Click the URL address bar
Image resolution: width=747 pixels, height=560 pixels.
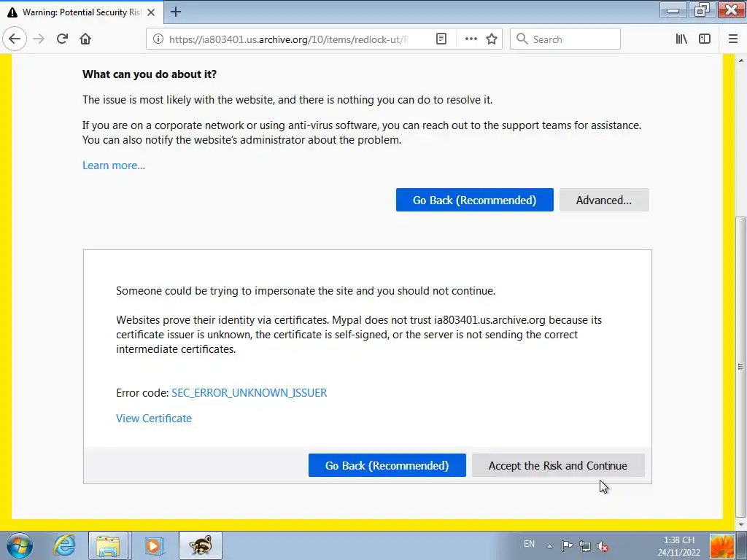pos(289,39)
